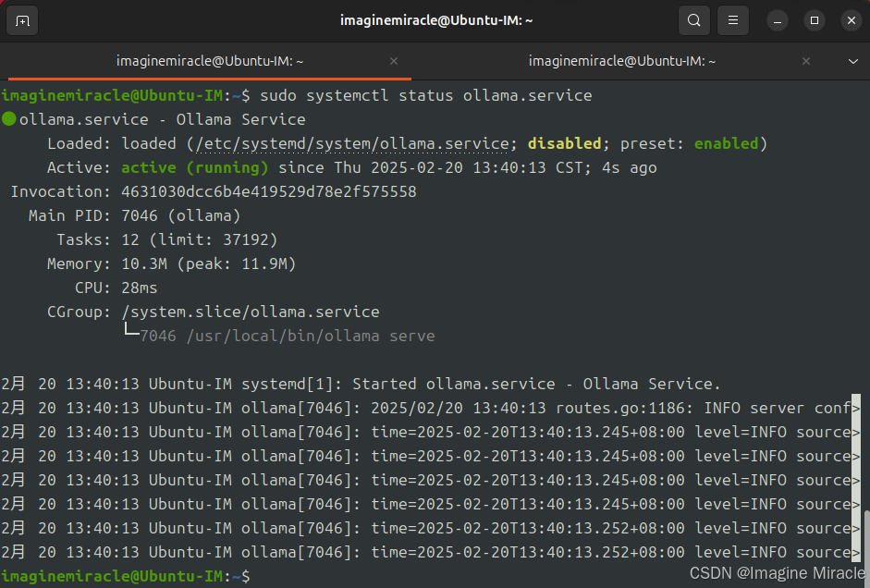Click the 'Memory: 10.3M (peak: 11.9M)' line
The image size is (870, 588).
click(x=171, y=263)
